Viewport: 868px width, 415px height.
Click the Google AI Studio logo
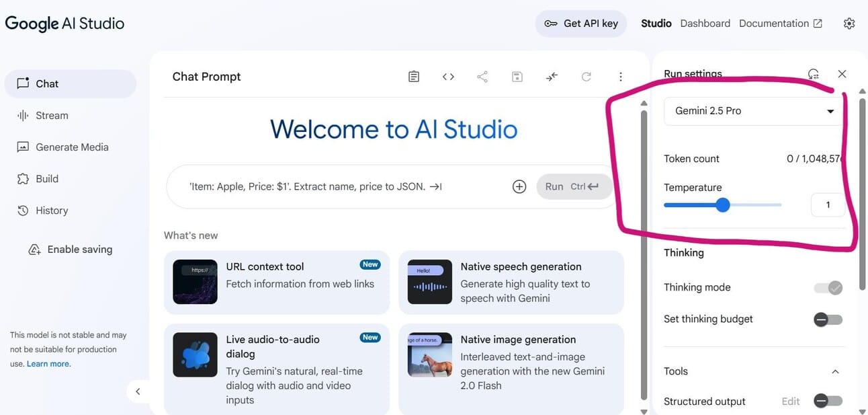click(x=64, y=24)
